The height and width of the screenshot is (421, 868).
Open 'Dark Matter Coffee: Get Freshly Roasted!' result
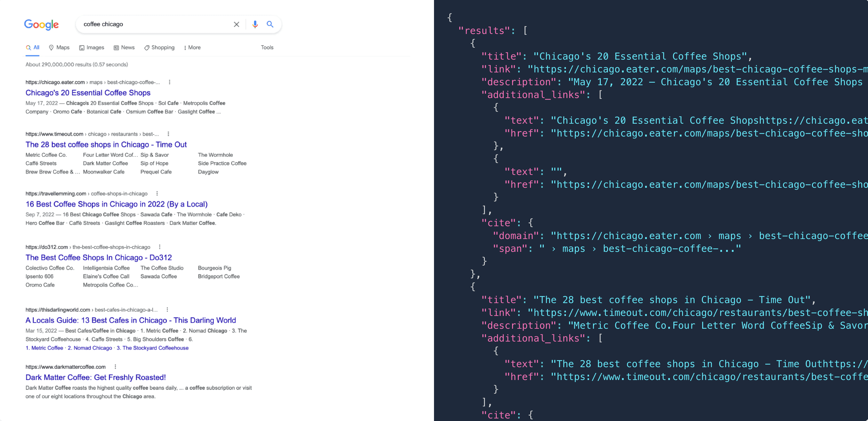tap(96, 377)
